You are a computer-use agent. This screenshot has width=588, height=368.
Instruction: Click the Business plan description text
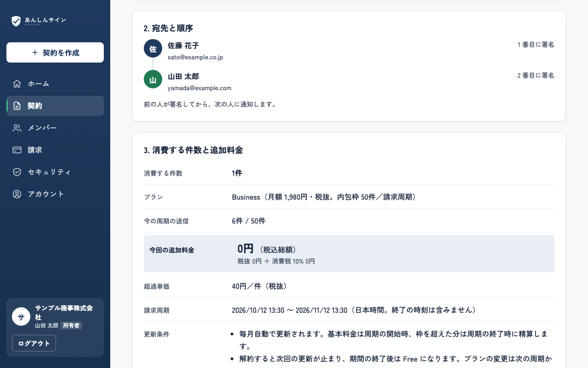point(324,197)
